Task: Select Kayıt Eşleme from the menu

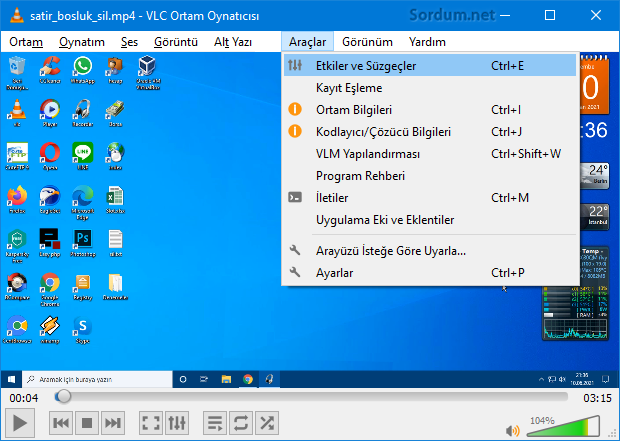Action: 430,88
